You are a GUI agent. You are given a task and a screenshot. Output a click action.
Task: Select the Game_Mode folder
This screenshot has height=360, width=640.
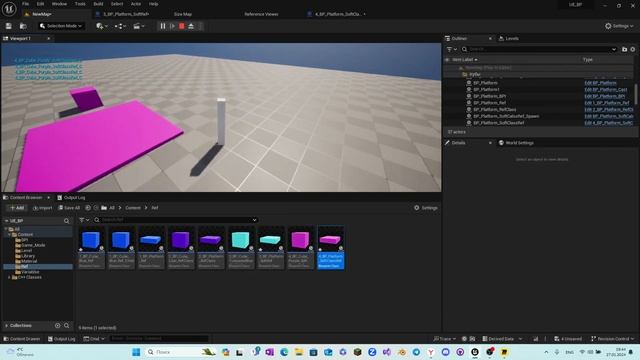(33, 245)
